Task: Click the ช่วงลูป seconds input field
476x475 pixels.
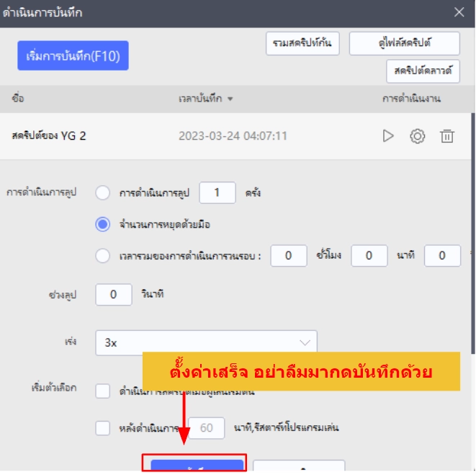Action: pyautogui.click(x=114, y=294)
